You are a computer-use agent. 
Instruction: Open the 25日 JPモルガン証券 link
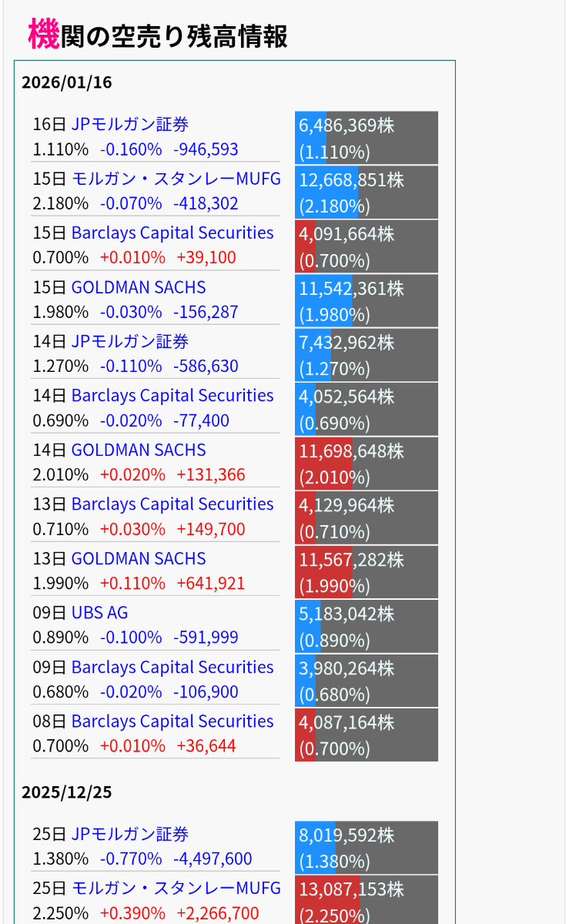[x=129, y=835]
